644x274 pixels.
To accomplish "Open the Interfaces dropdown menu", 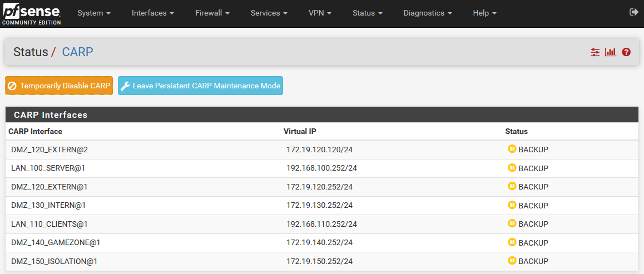I will [x=153, y=13].
